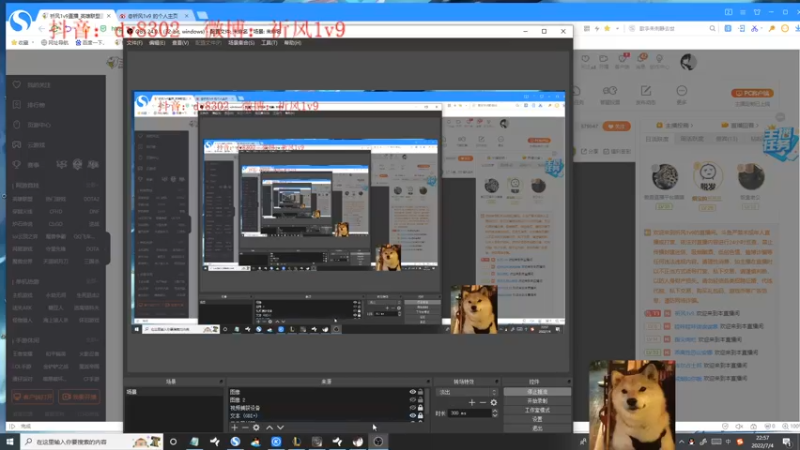Viewport: 800px width, 450px height.
Task: Enable studio mode in OBS controls
Action: (x=537, y=410)
